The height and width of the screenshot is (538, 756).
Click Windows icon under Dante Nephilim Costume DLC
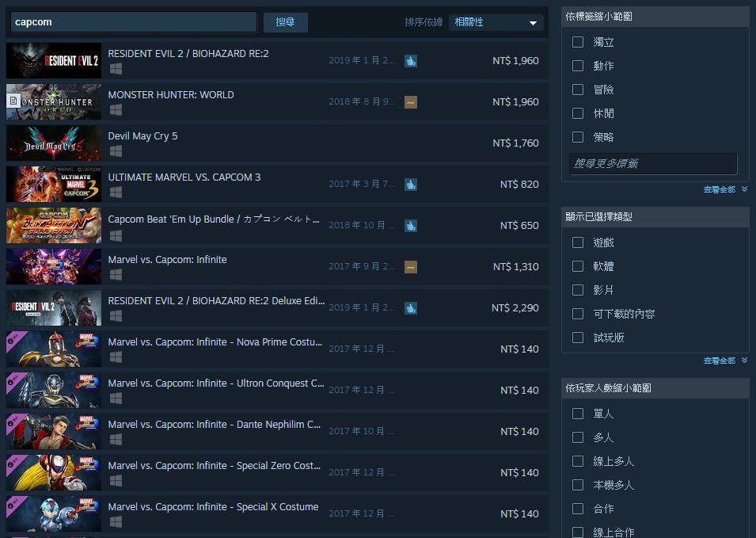[x=116, y=440]
